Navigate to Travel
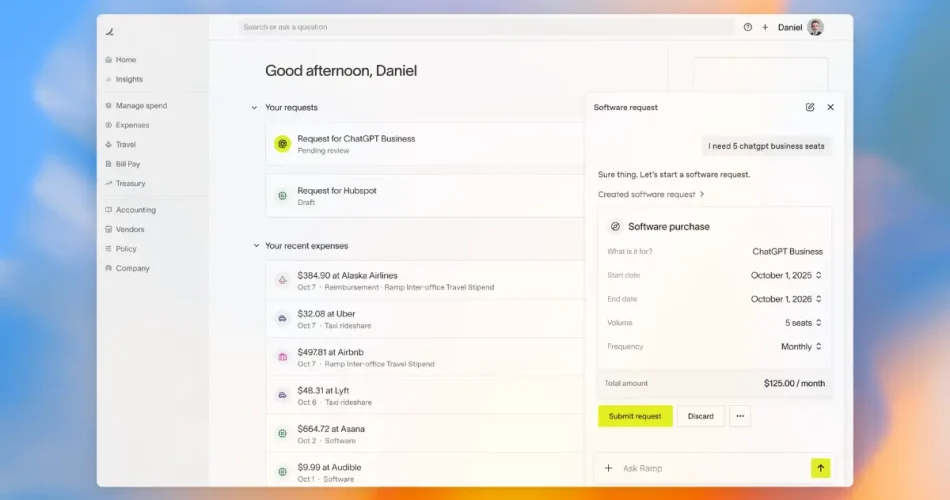This screenshot has height=500, width=950. click(121, 144)
